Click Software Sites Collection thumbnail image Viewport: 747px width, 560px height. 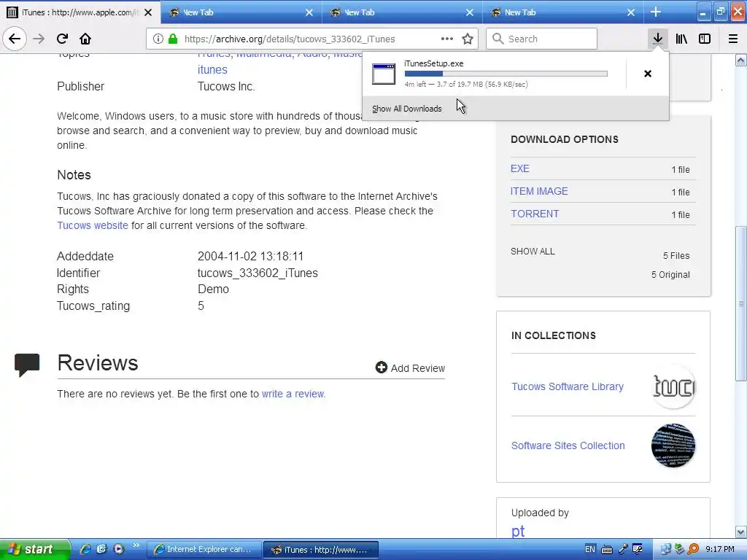[x=673, y=446]
